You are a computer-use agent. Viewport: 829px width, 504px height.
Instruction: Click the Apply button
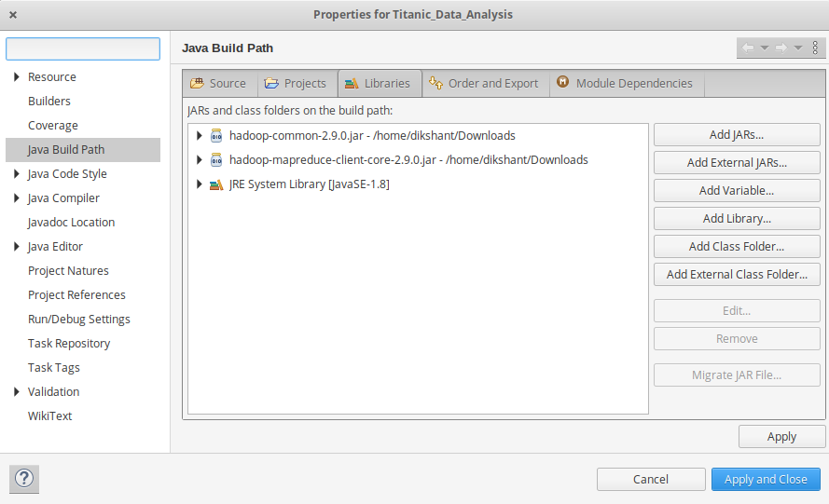point(781,437)
